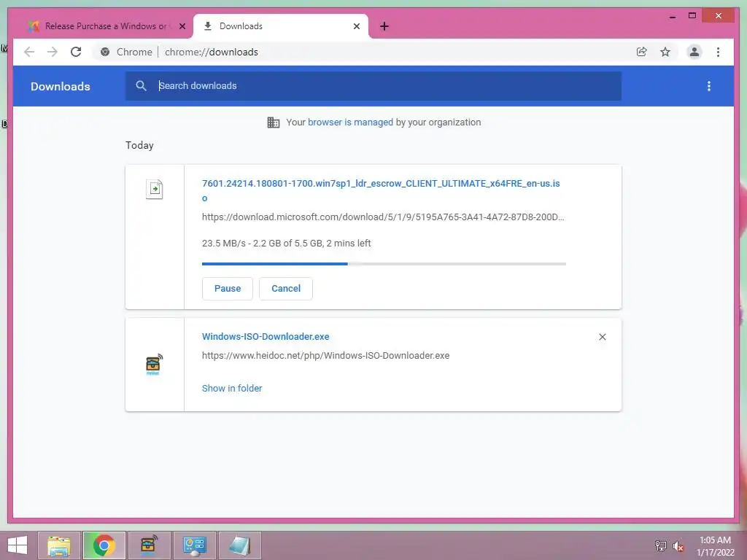Show Windows-ISO-Downloader.exe in folder
Image resolution: width=747 pixels, height=560 pixels.
(232, 389)
